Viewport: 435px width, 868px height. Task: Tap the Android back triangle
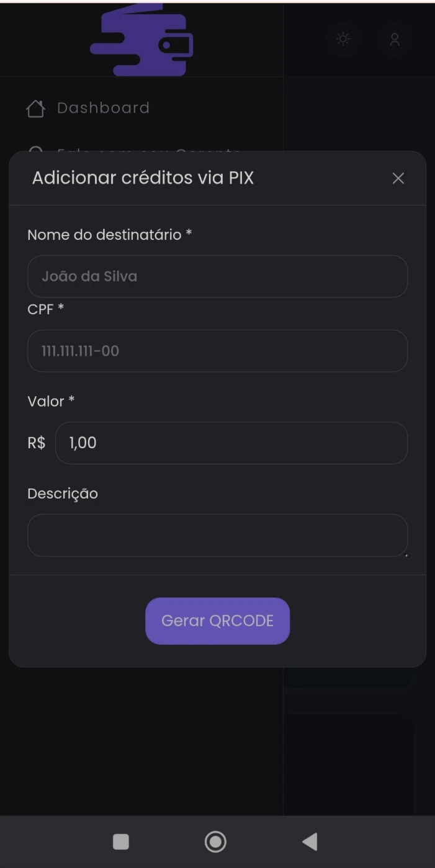coord(310,841)
